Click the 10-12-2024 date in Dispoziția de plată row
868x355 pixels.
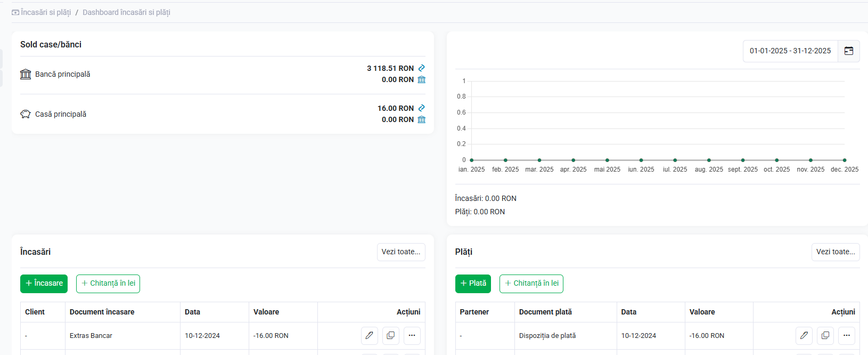pos(638,336)
